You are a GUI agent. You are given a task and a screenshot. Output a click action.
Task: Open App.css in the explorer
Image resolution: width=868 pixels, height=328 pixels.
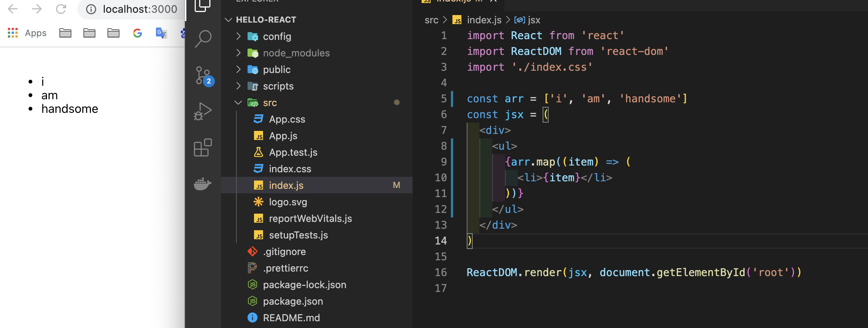pyautogui.click(x=316, y=119)
